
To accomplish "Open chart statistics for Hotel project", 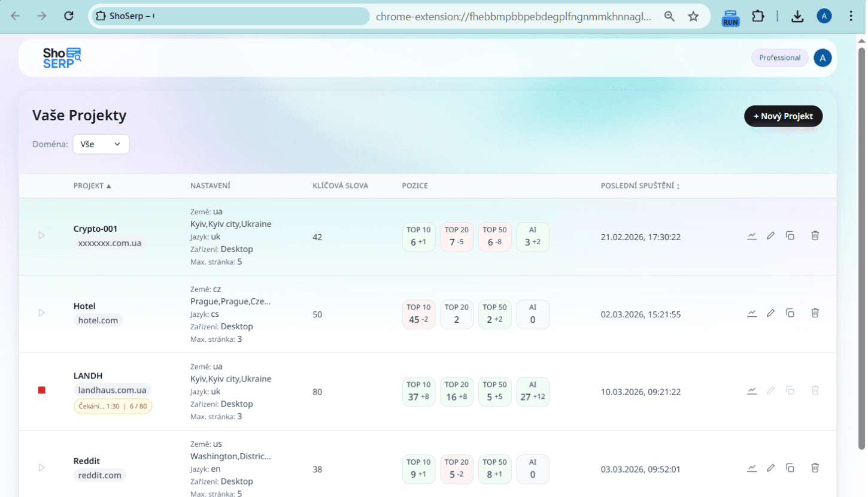I will coord(752,313).
